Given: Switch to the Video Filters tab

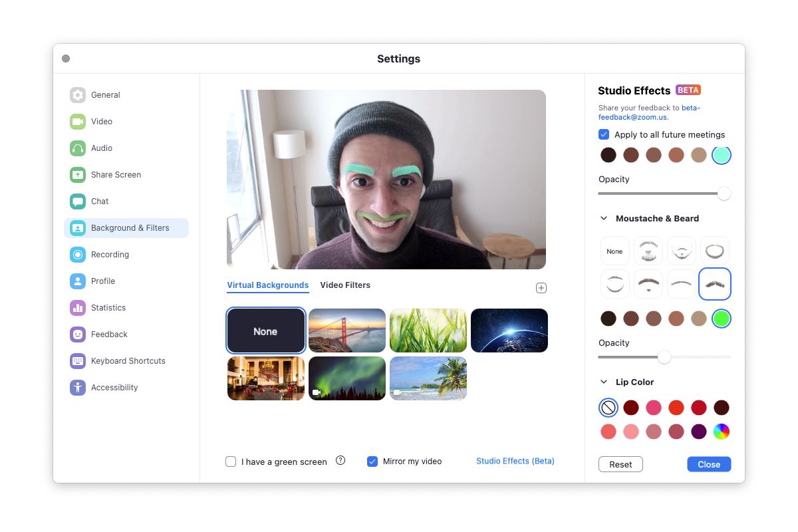Looking at the screenshot, I should (x=345, y=285).
